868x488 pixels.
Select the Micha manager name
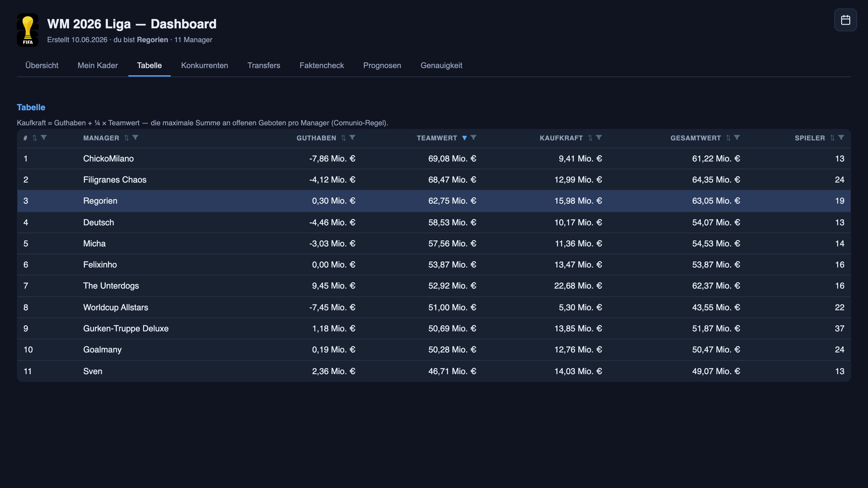(x=94, y=244)
